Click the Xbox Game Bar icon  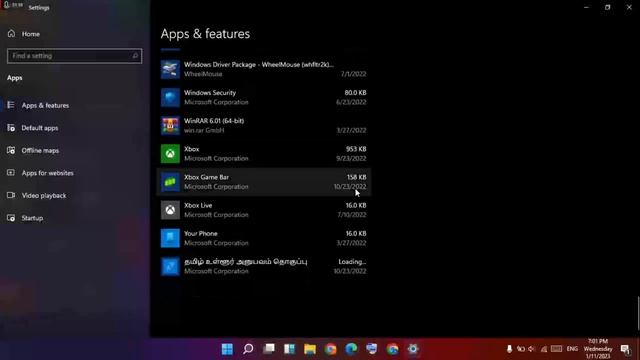pos(170,182)
